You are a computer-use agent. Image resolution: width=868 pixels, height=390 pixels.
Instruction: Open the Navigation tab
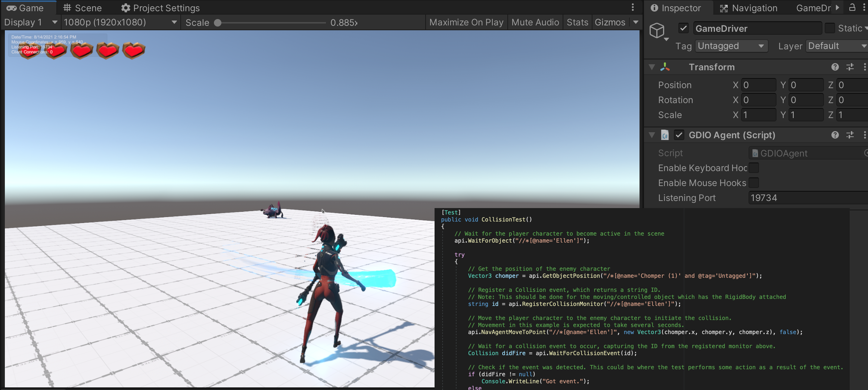coord(749,8)
